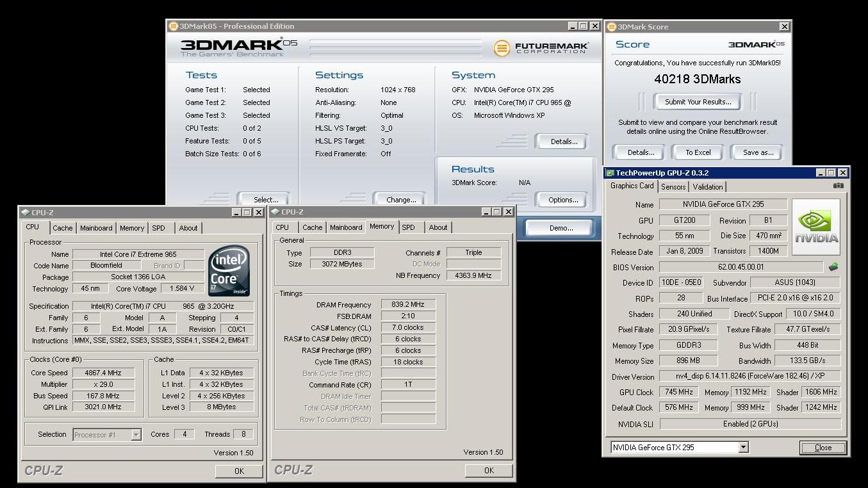
Task: Click the Multiplier x 29.0 field
Action: coord(104,384)
